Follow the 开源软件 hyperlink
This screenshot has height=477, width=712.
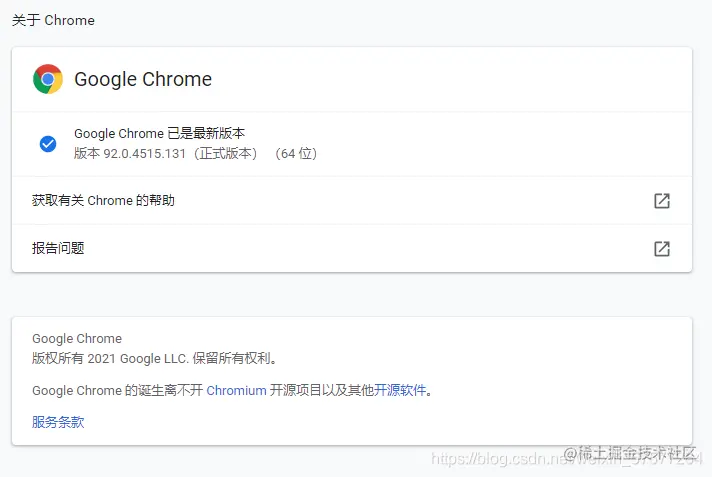coord(400,390)
